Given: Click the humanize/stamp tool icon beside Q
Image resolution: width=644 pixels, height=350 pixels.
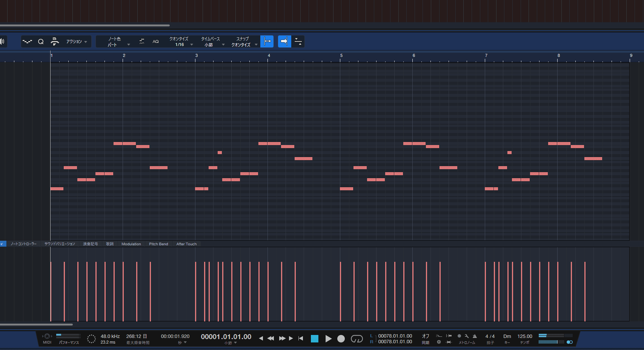Looking at the screenshot, I should [x=55, y=41].
